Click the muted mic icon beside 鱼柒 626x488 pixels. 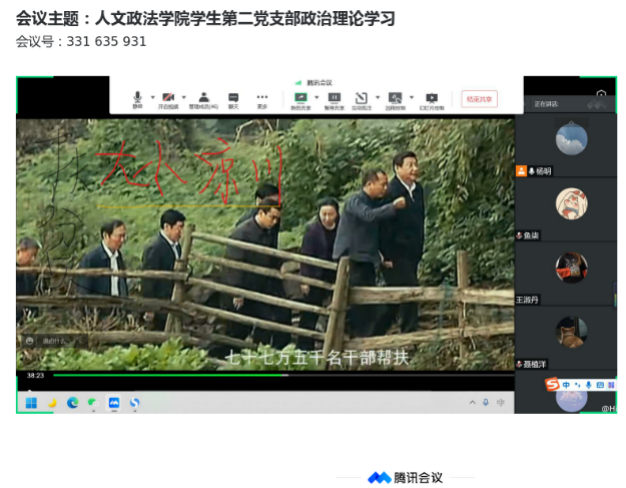pyautogui.click(x=519, y=236)
